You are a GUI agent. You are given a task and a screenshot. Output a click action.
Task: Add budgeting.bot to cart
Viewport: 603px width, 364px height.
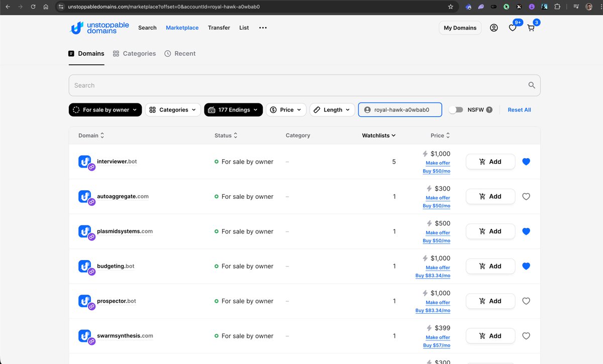[490, 266]
